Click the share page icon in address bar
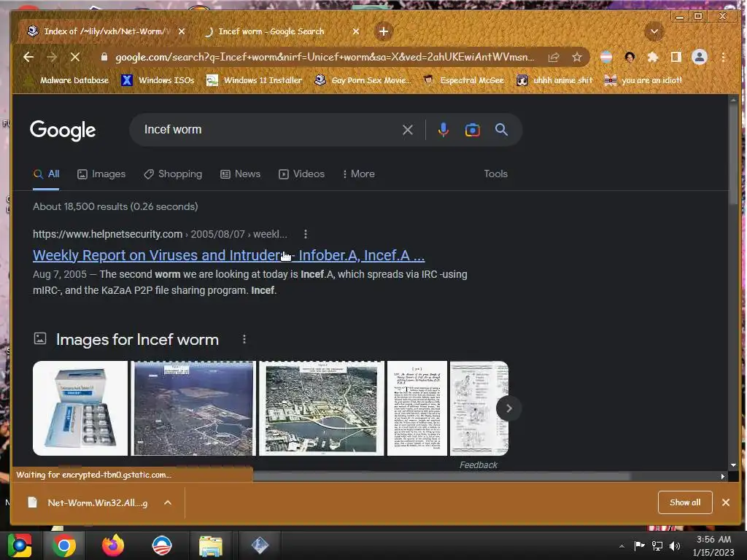Screen dimensions: 747x560 point(554,57)
